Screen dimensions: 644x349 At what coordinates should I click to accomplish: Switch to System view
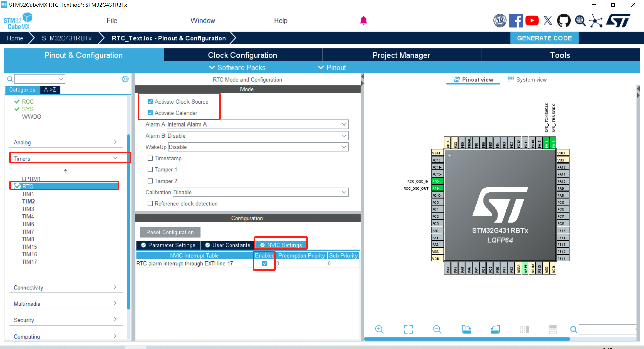(x=527, y=80)
